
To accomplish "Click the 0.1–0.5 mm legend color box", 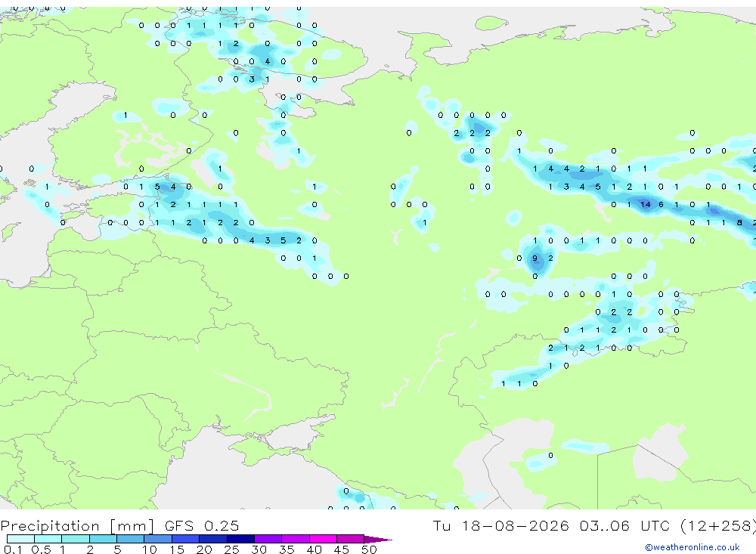I will pos(20,539).
